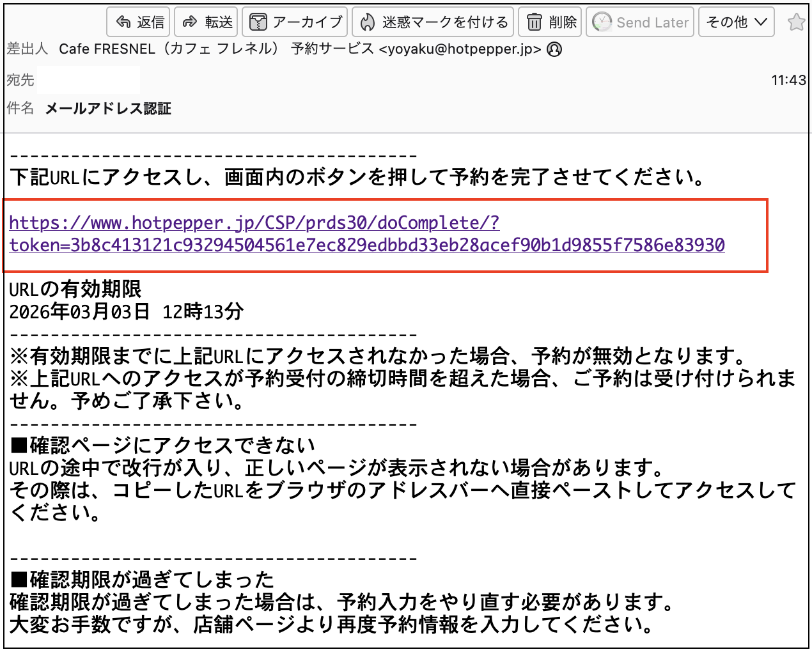The image size is (812, 652).
Task: Click the URLの有効期限 label text
Action: coord(75,290)
